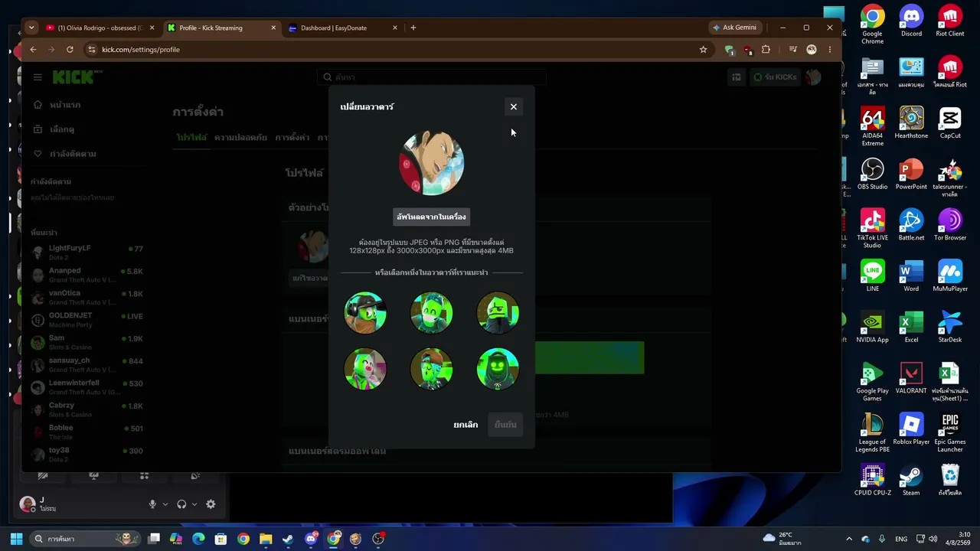Open File Explorer from the taskbar
980x551 pixels.
click(265, 539)
